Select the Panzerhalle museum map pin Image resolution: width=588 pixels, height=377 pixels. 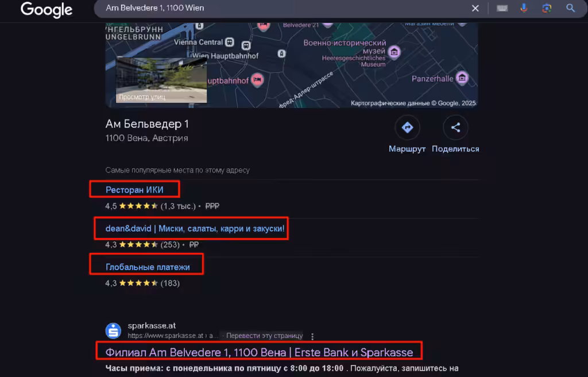click(x=462, y=78)
